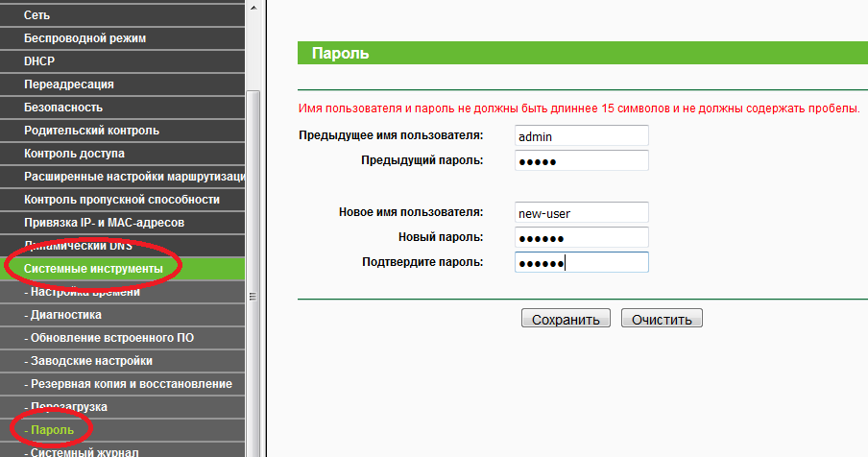Image resolution: width=868 pixels, height=457 pixels.
Task: Open the Сеть menu section
Action: 37,15
